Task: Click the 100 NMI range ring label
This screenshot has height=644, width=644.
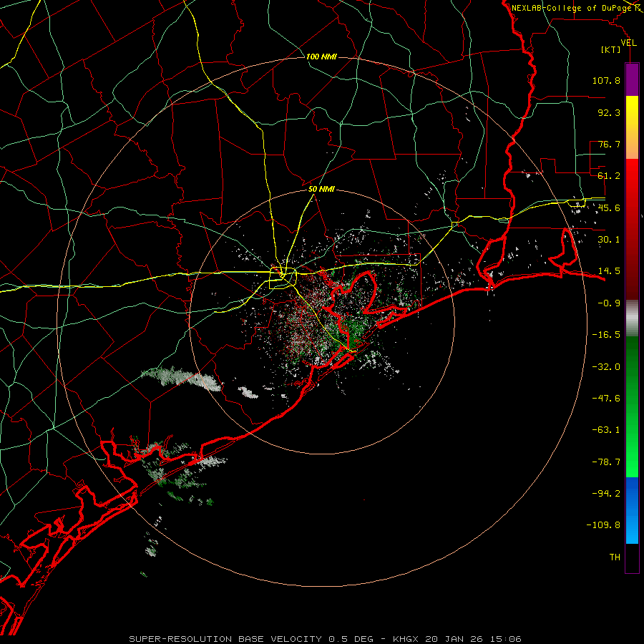Action: [x=321, y=57]
